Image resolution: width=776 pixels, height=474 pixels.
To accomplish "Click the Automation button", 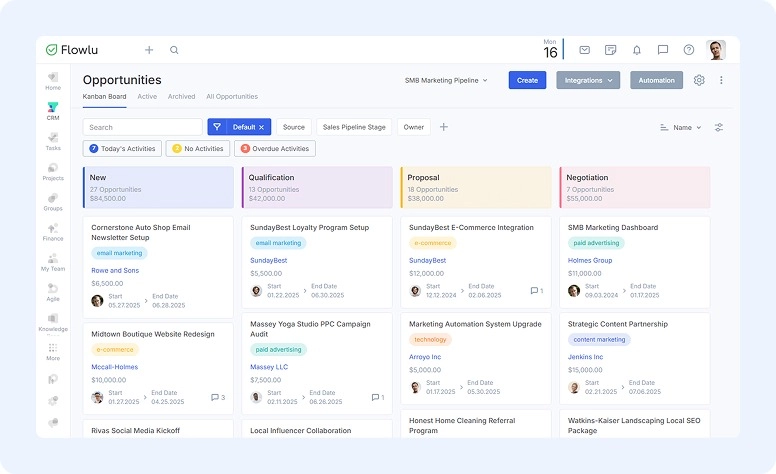I will click(x=656, y=80).
